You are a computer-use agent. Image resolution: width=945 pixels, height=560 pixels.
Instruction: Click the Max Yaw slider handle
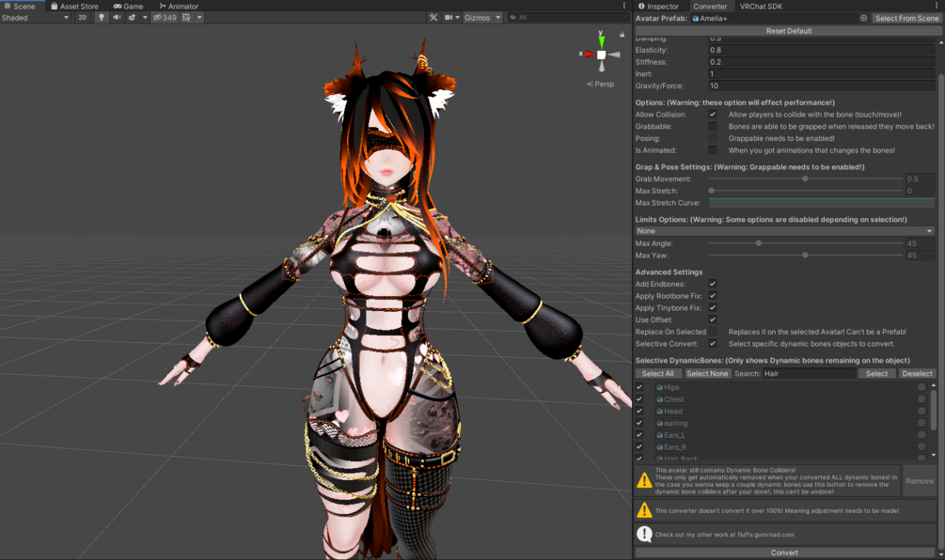805,256
